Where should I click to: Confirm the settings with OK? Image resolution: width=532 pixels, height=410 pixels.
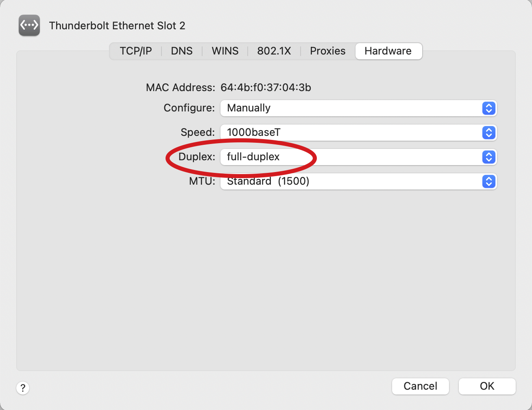(x=487, y=386)
